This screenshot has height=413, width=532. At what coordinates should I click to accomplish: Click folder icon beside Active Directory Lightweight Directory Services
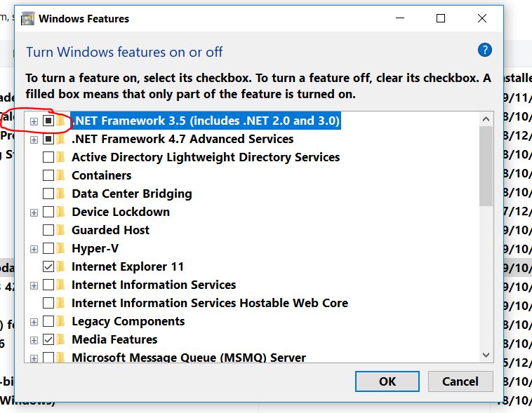coord(61,157)
